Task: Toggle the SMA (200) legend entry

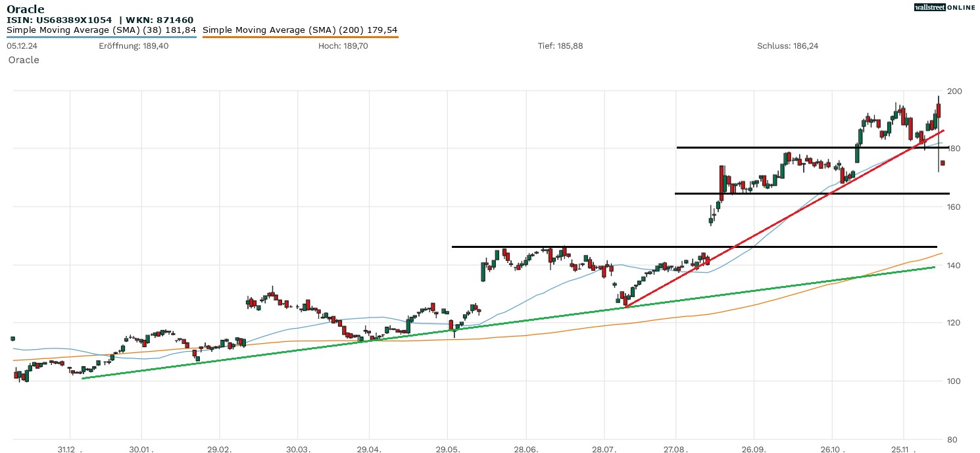Action: coord(300,30)
